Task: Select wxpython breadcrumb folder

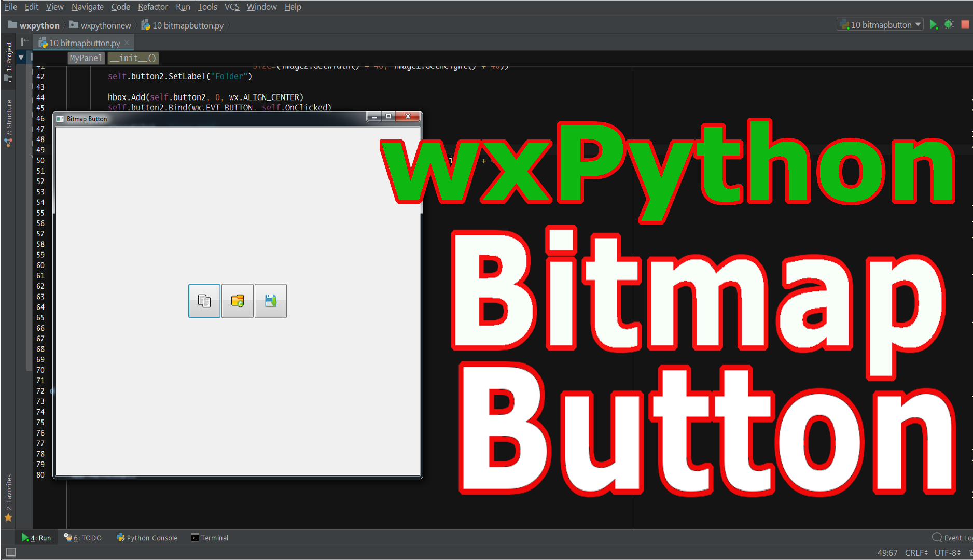Action: [x=34, y=25]
